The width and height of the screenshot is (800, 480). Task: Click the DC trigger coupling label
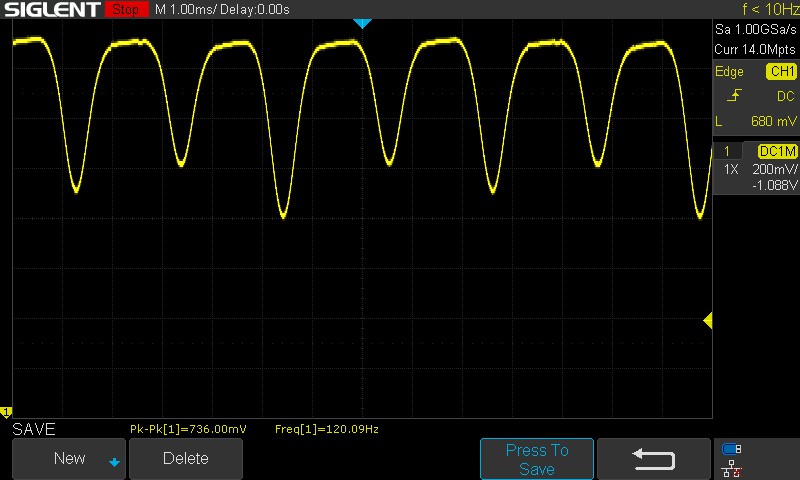786,96
